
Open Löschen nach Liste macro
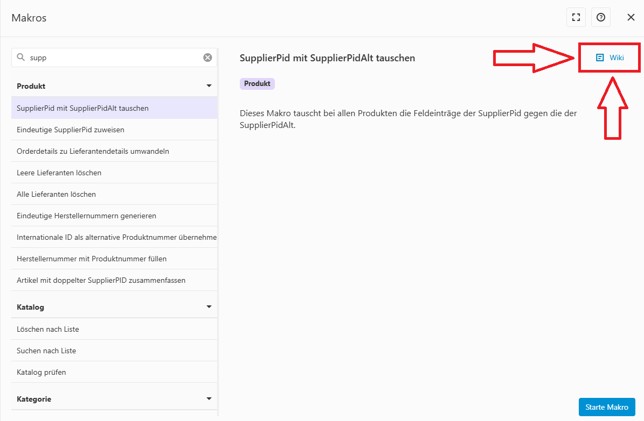(x=48, y=329)
